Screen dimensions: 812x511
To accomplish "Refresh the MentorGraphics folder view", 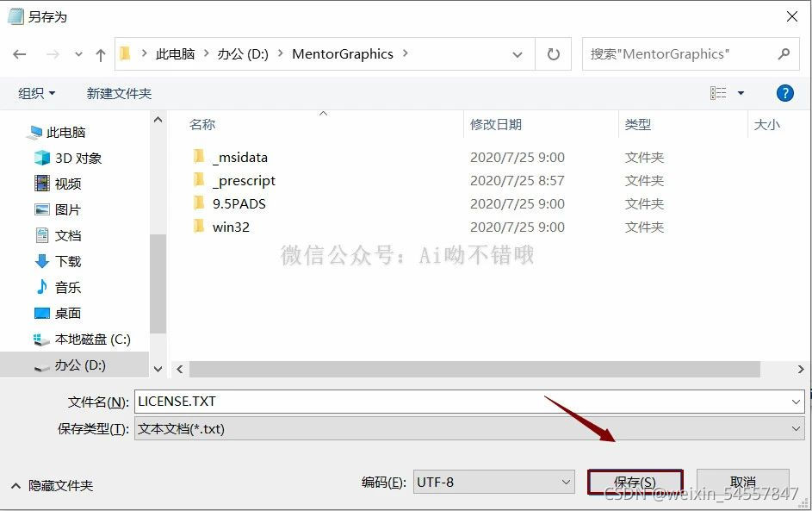I will point(553,54).
